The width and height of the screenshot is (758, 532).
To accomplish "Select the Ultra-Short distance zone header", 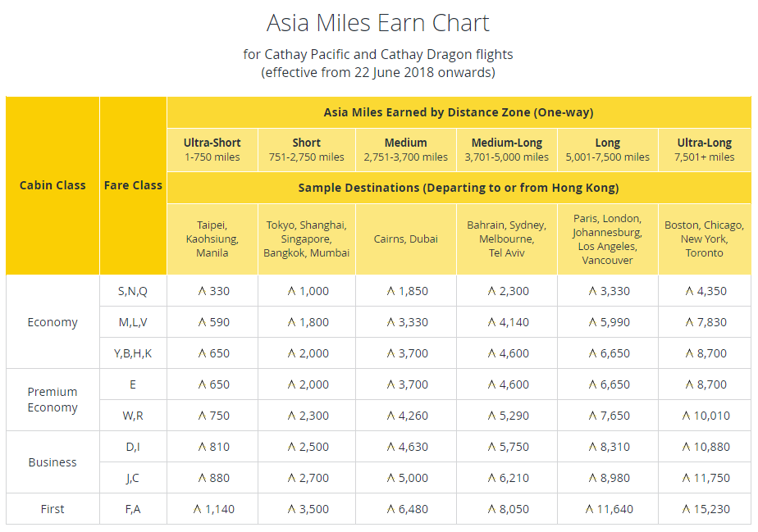I will point(212,150).
